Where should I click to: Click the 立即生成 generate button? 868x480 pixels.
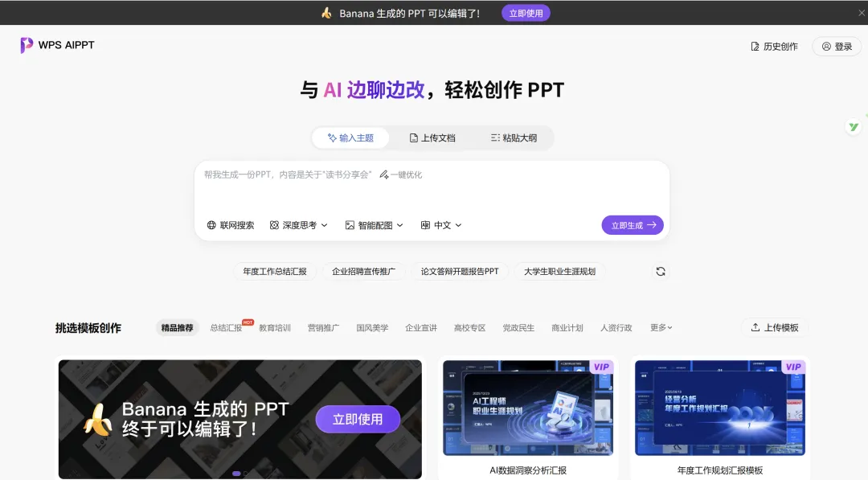point(633,225)
